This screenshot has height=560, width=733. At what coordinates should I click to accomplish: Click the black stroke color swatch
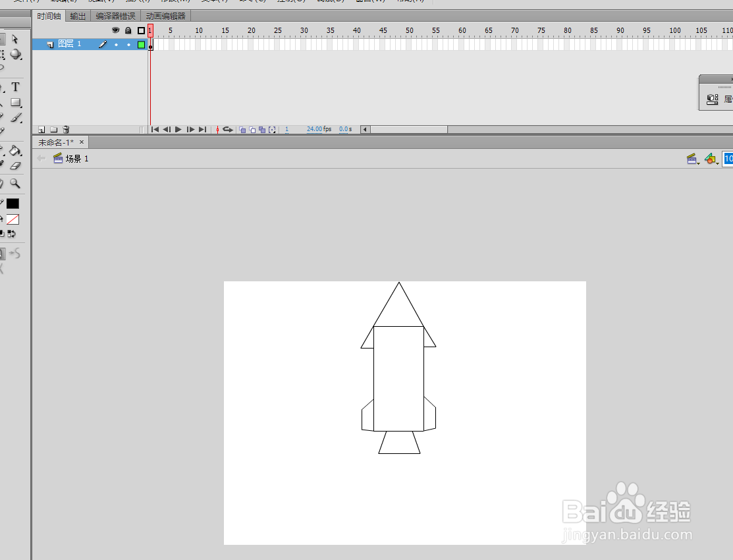(x=13, y=203)
